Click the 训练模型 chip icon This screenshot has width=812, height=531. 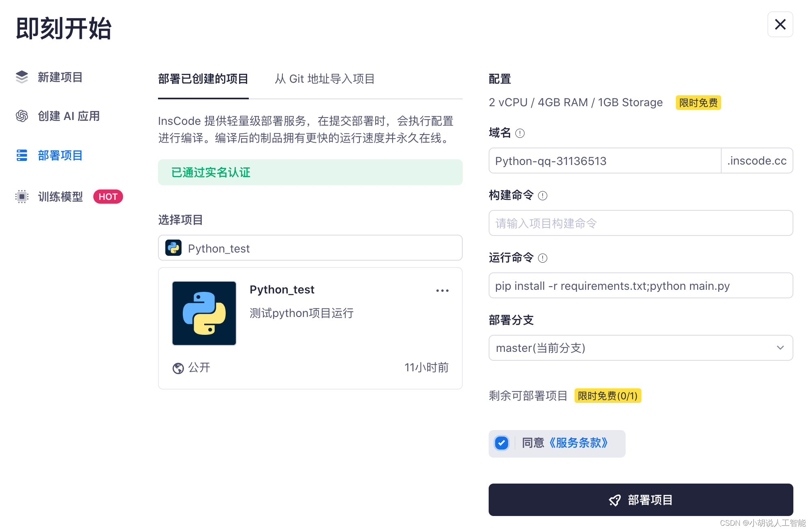[x=22, y=197]
